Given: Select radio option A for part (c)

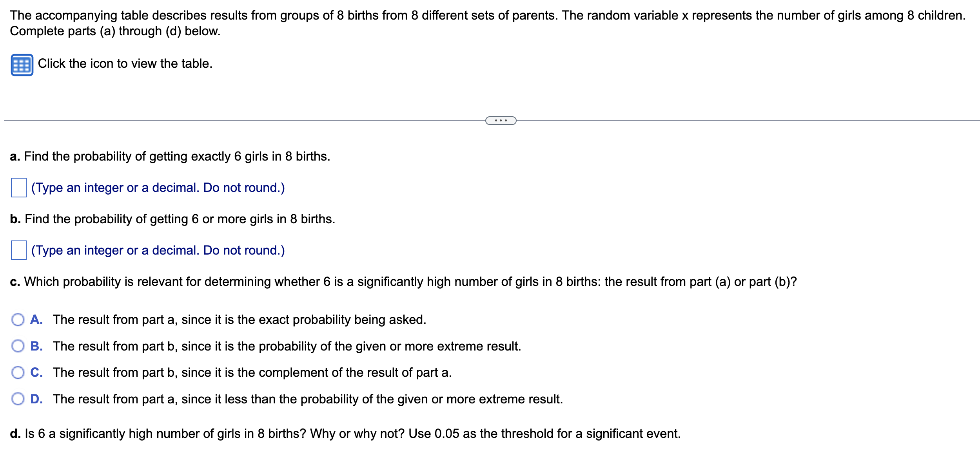Looking at the screenshot, I should click(x=17, y=319).
